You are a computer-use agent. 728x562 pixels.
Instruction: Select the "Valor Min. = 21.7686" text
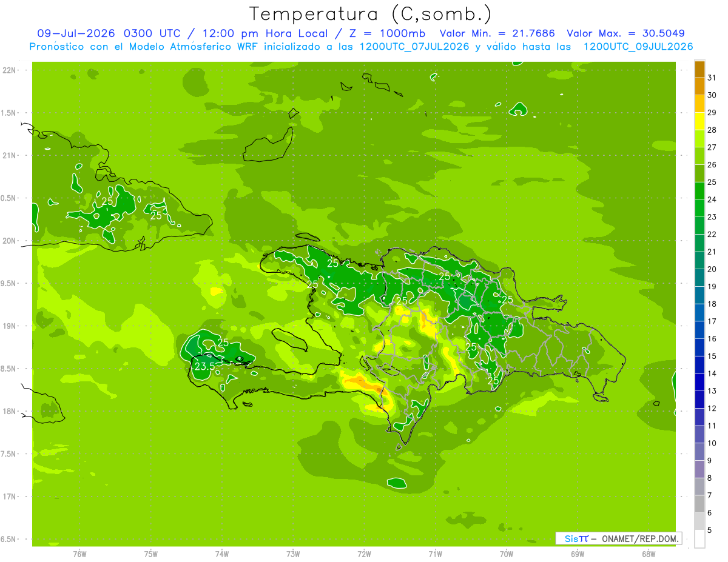(x=497, y=33)
